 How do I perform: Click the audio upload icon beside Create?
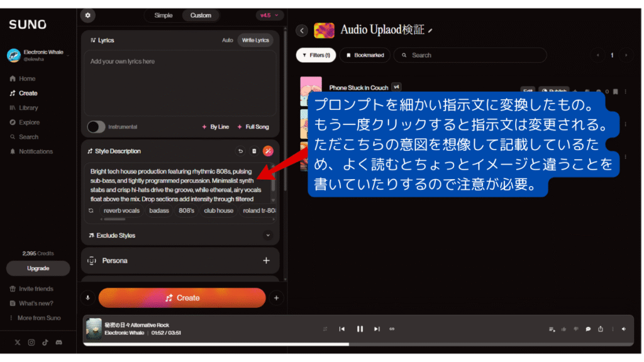click(87, 298)
